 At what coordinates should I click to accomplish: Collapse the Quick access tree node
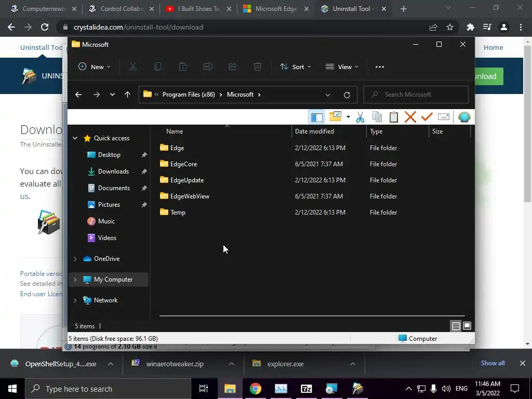click(75, 138)
